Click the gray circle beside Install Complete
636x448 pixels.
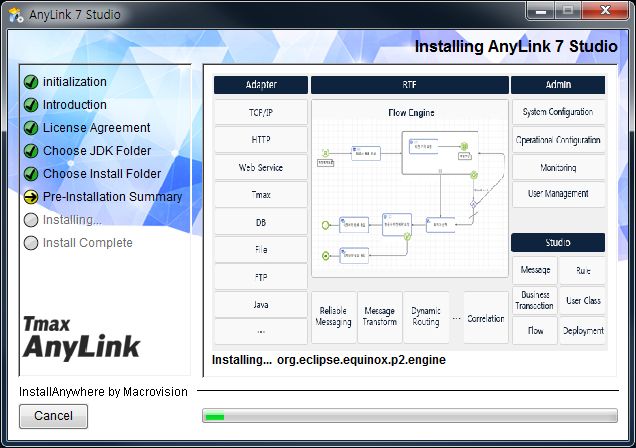tap(31, 243)
